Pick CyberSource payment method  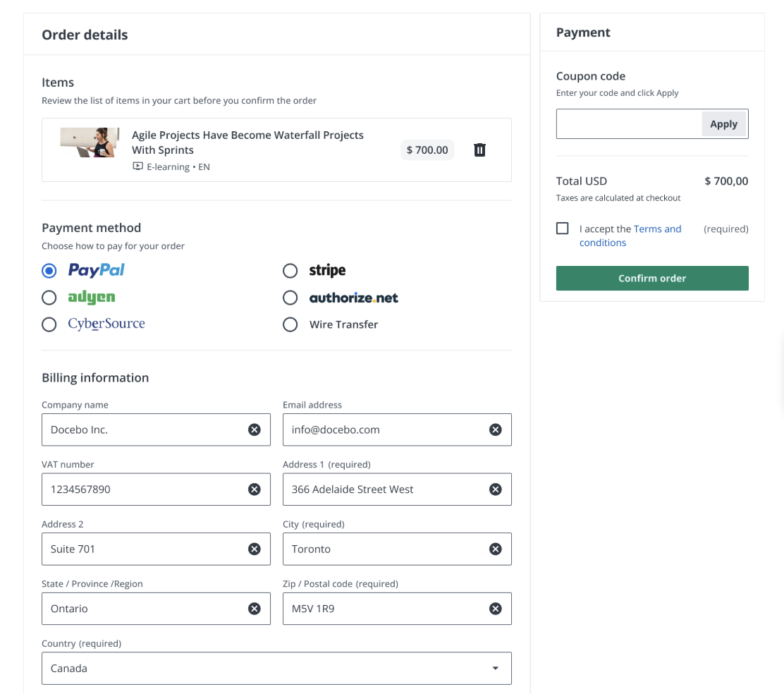49,324
